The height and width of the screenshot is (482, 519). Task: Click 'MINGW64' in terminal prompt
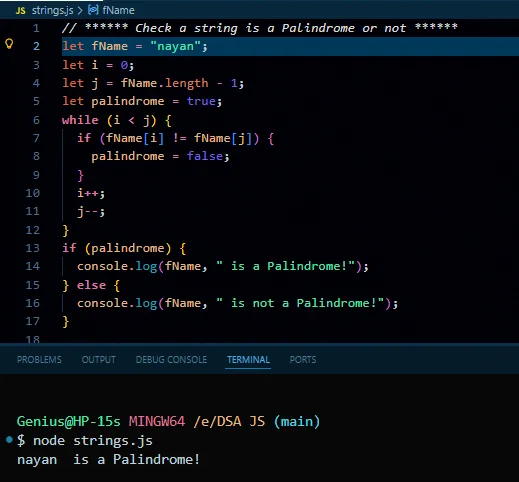click(157, 421)
